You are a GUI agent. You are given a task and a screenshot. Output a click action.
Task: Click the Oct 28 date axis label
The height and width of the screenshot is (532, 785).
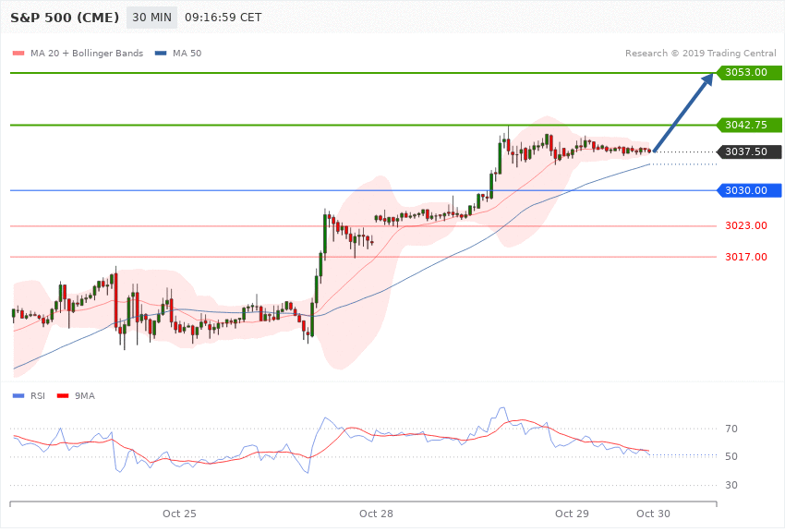coord(376,514)
